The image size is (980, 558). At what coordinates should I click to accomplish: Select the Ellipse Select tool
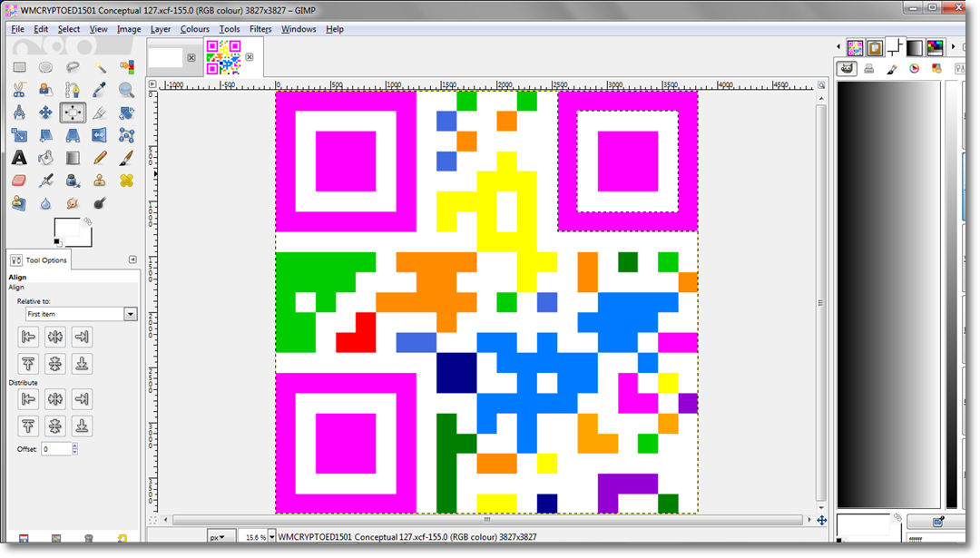pyautogui.click(x=45, y=67)
